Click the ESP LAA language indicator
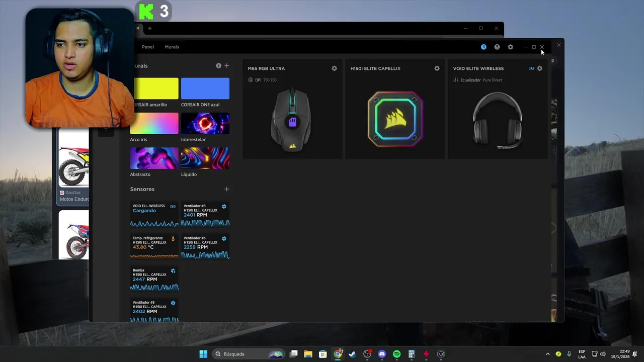This screenshot has height=362, width=644. (x=582, y=354)
